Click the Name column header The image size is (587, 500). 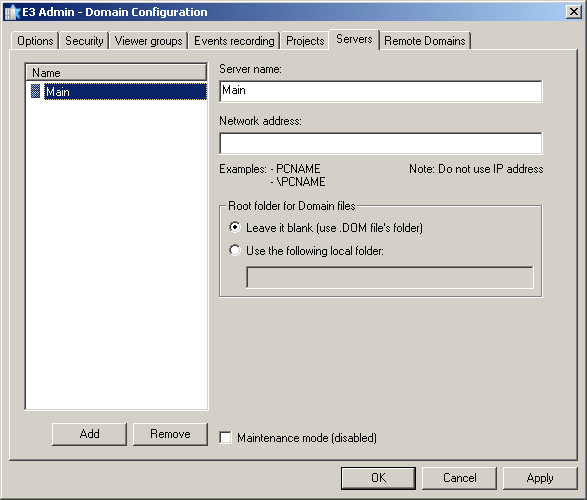(116, 72)
